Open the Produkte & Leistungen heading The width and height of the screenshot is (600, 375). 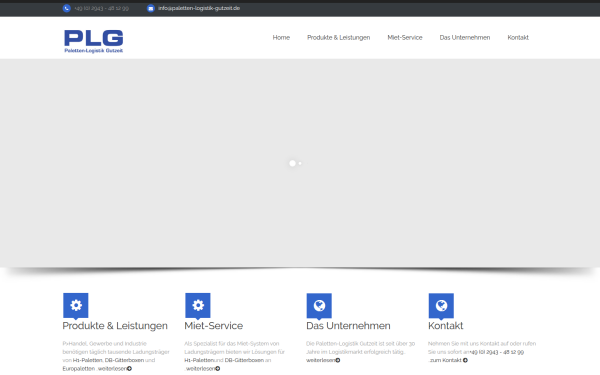click(115, 326)
